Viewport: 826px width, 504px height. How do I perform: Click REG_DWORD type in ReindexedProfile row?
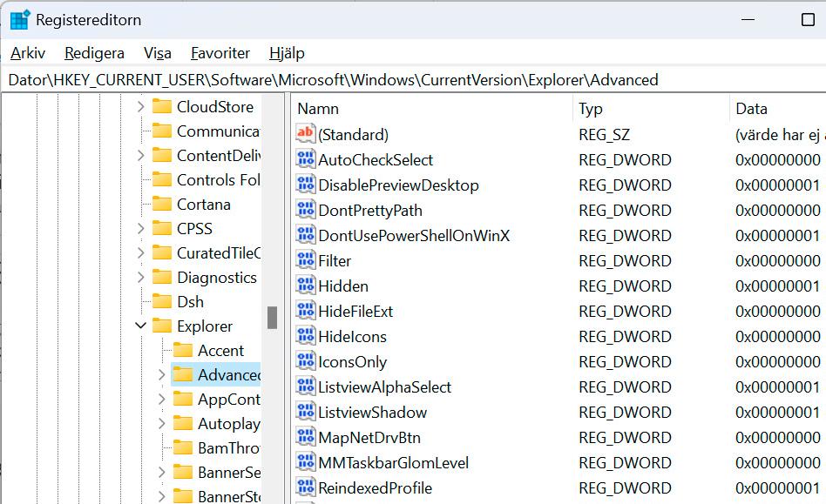point(625,488)
